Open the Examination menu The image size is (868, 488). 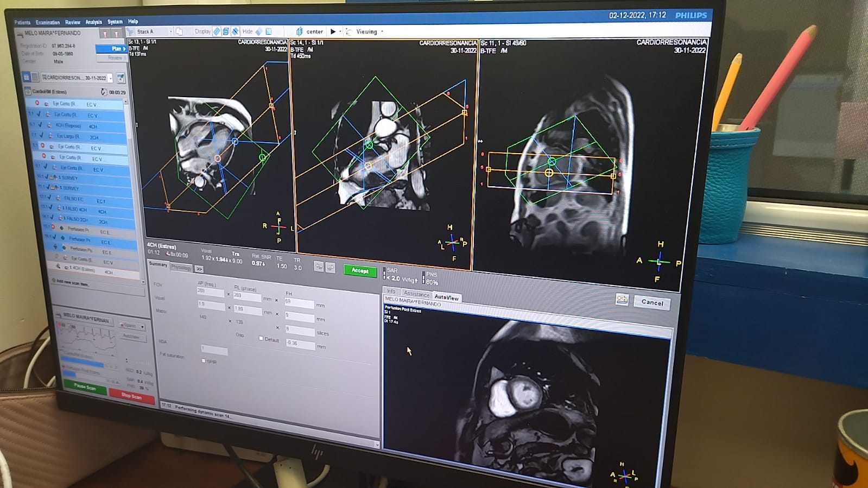48,22
